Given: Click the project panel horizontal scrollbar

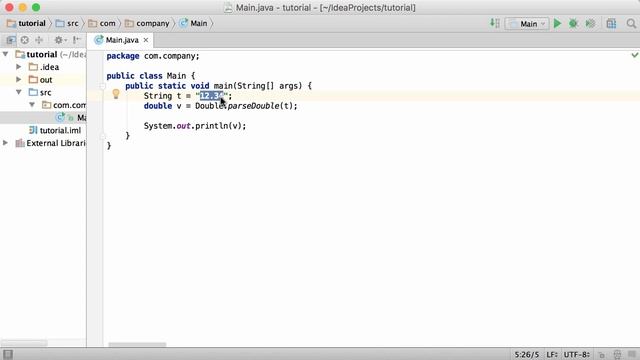Looking at the screenshot, I should [24, 343].
